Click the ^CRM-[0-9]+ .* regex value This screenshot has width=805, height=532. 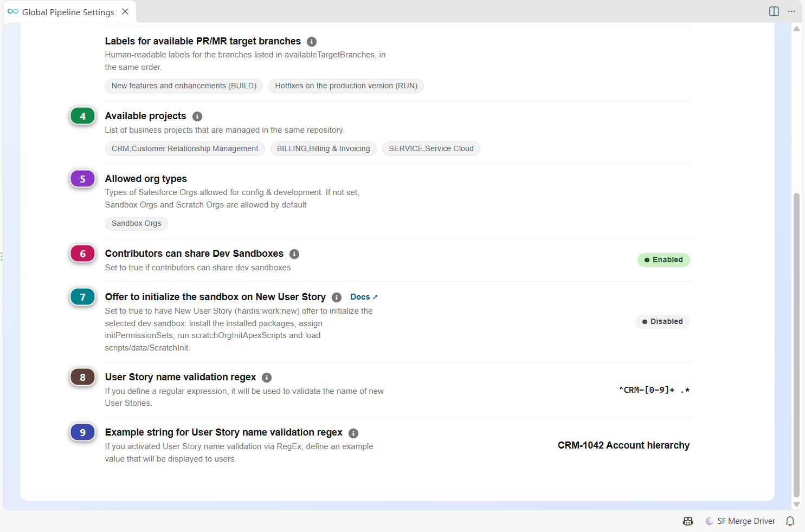click(654, 390)
